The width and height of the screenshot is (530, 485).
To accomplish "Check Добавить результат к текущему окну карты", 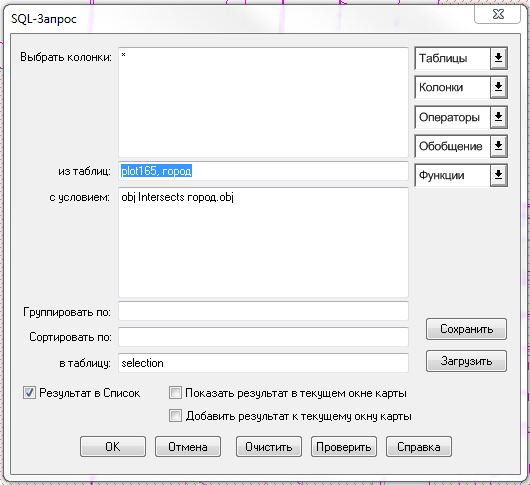I will click(175, 416).
